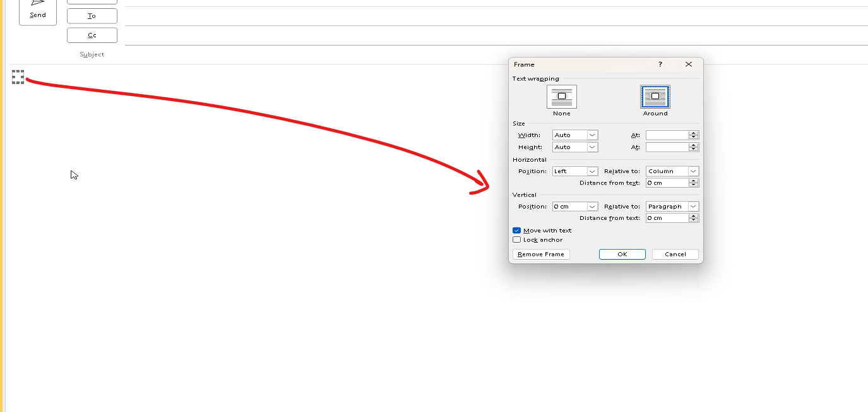The image size is (868, 412).
Task: Click into the To address field
Action: tap(496, 16)
